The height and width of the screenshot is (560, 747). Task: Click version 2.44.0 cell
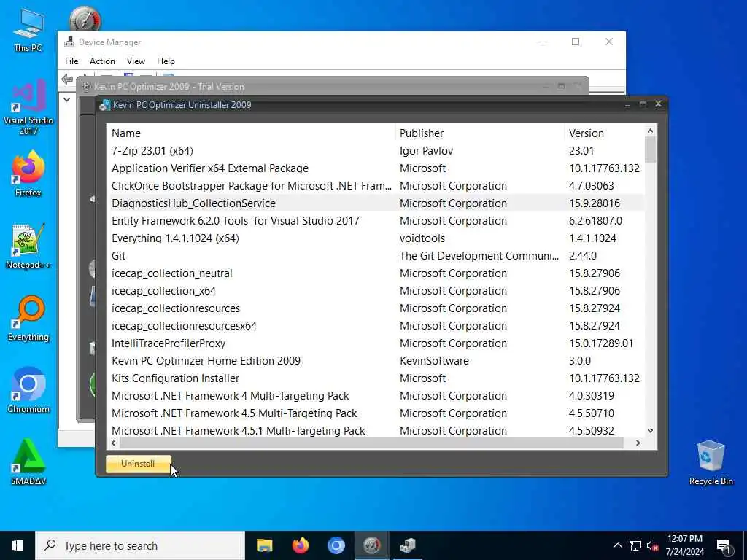[583, 256]
